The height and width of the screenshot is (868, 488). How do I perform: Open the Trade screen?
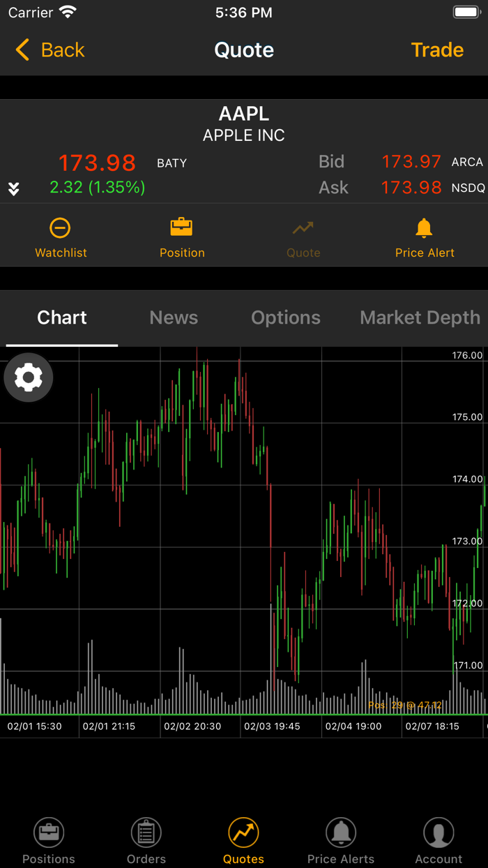tap(437, 50)
